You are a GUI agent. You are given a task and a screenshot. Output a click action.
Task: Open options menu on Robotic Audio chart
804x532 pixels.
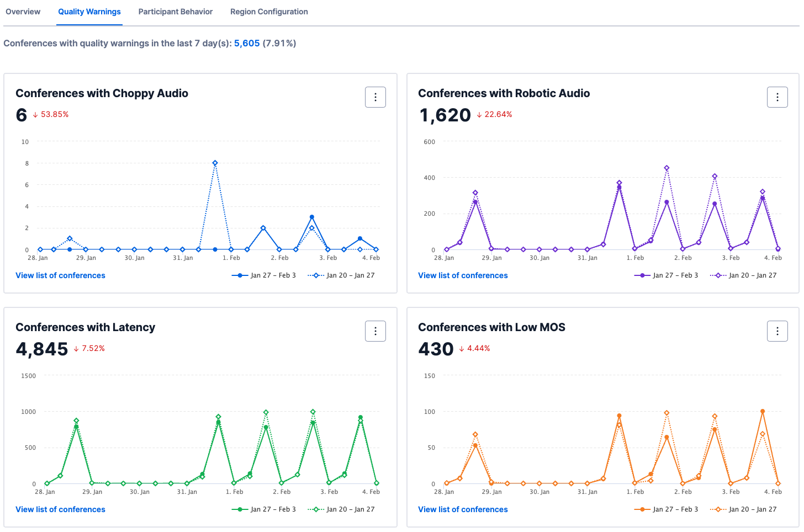pos(777,97)
